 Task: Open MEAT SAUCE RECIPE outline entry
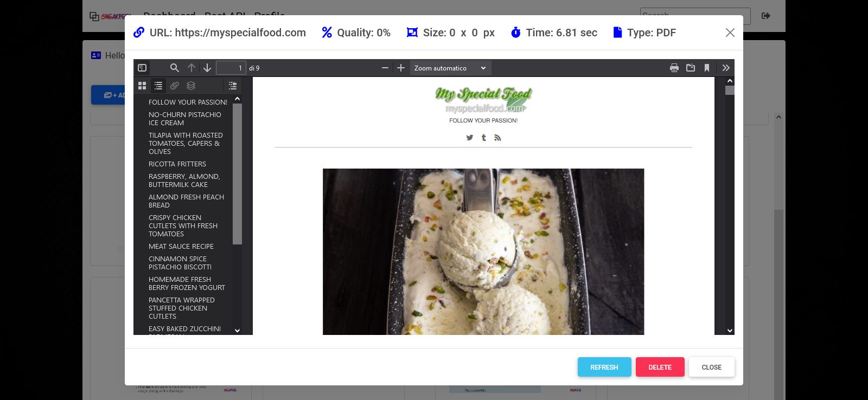coord(181,246)
